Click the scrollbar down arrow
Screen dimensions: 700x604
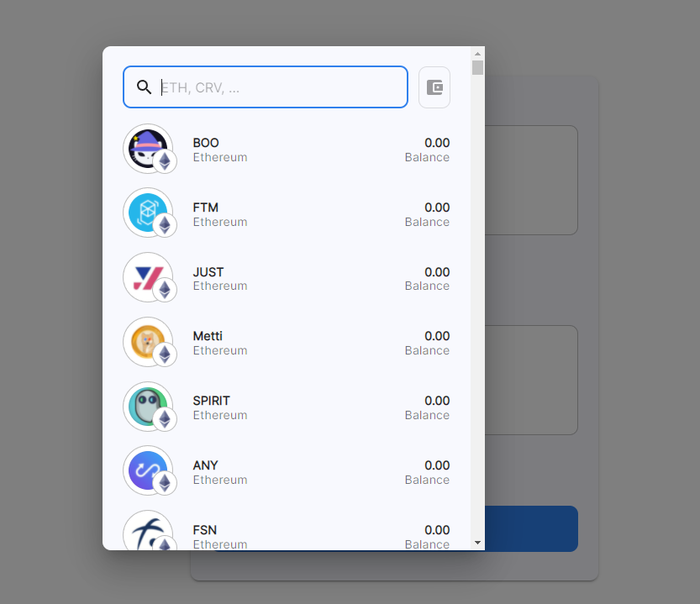[477, 543]
